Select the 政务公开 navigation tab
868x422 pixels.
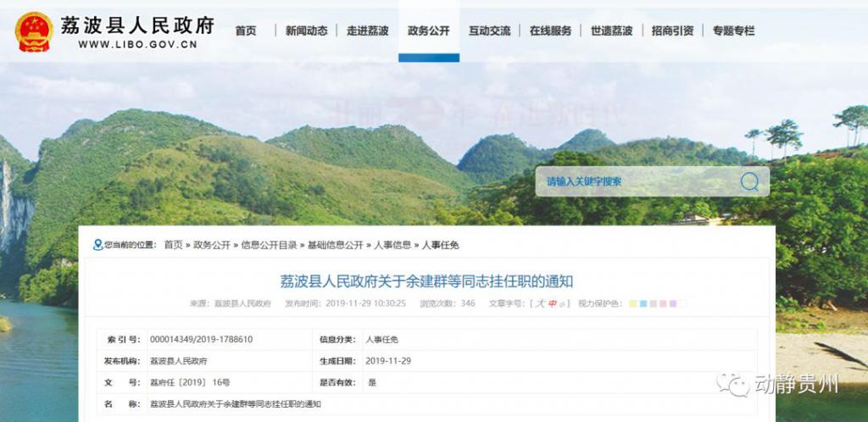(x=428, y=31)
